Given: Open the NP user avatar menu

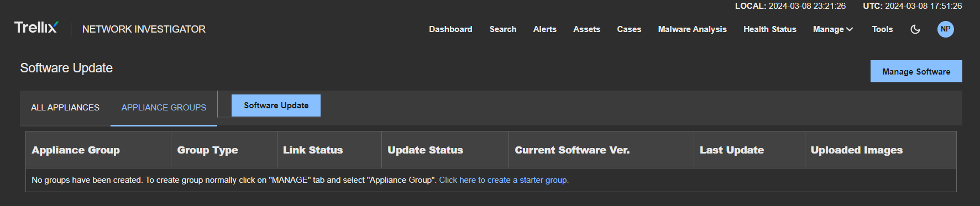Looking at the screenshot, I should (x=946, y=29).
